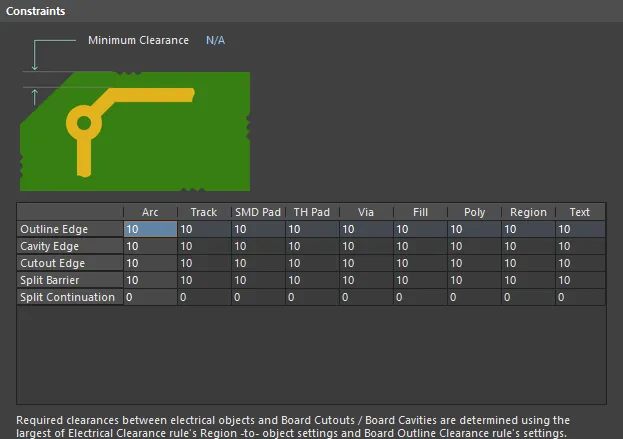Select Cavity Edge Fill clearance cell

click(420, 246)
